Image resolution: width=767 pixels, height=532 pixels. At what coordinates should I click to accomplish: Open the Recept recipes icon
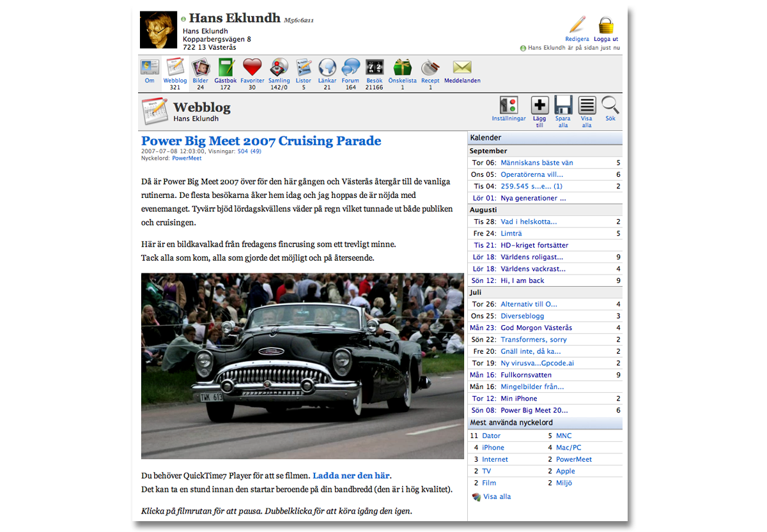point(430,67)
